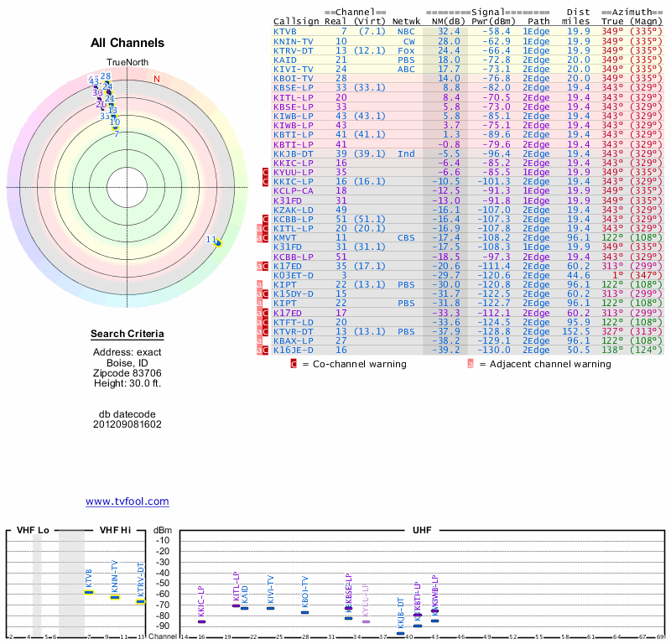671x644 pixels.
Task: Click the channel 11 marker on radar plot
Action: tap(217, 243)
